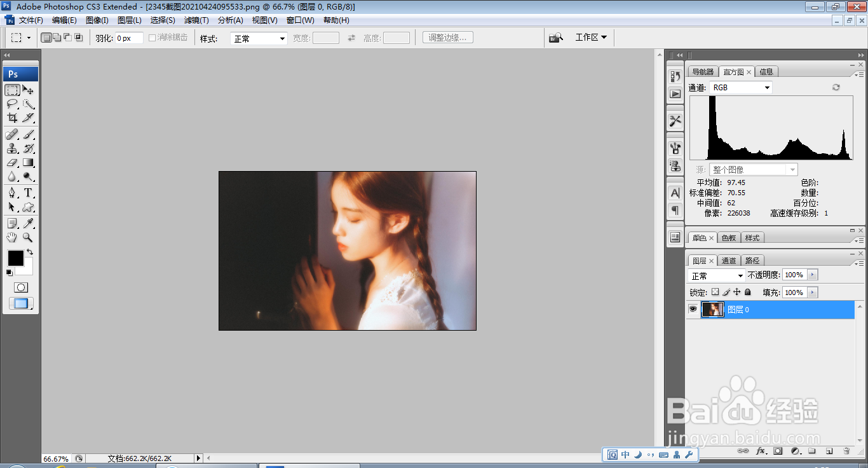Toggle lock transparent pixels
The image size is (868, 468).
715,292
